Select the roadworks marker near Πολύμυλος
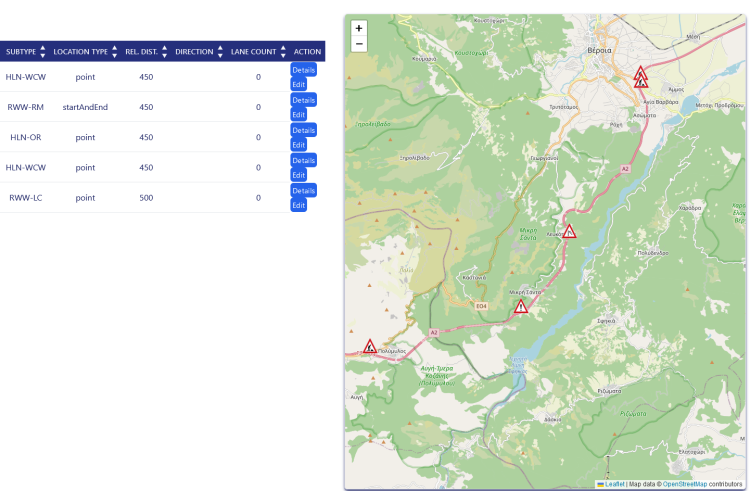 pos(369,346)
